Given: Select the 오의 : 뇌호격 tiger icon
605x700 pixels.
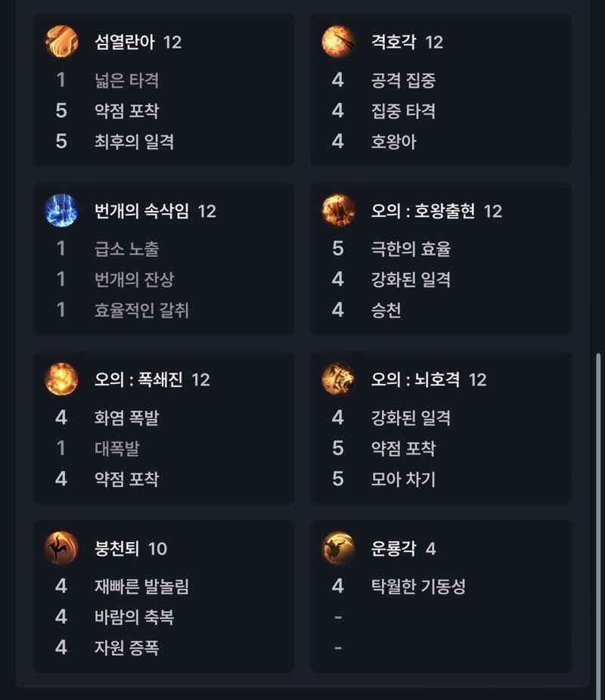Looking at the screenshot, I should [x=339, y=379].
